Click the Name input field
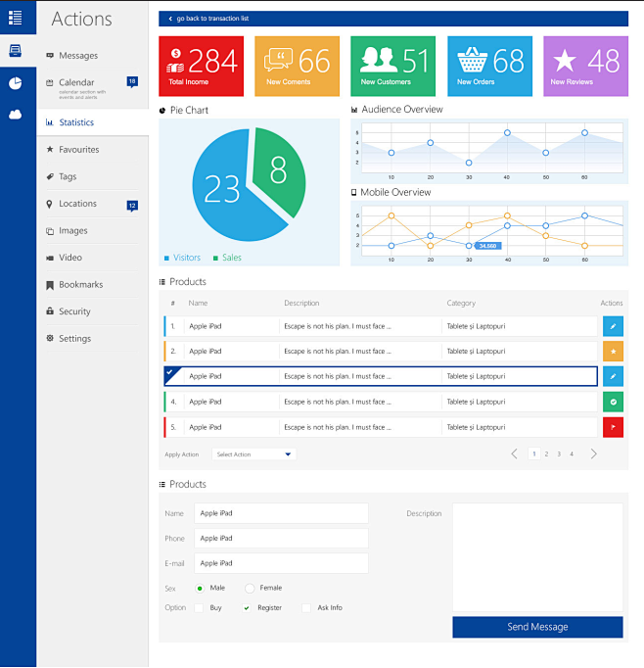The image size is (644, 668). coord(281,513)
